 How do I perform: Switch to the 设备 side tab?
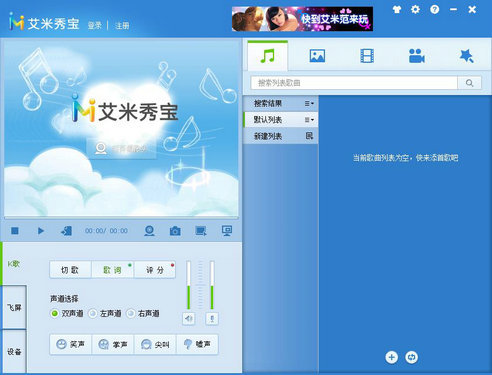coord(14,351)
